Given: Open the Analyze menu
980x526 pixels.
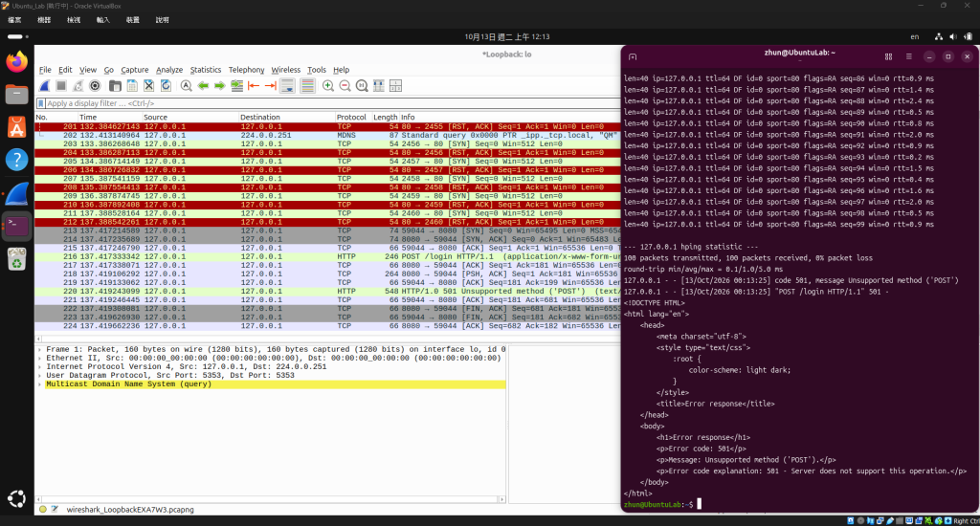Looking at the screenshot, I should [x=169, y=70].
